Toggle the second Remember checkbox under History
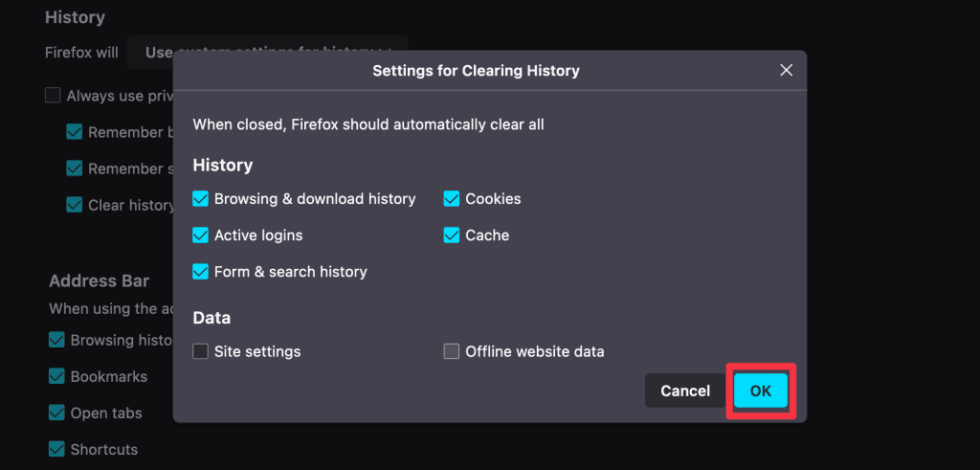Viewport: 980px width, 470px height. [x=75, y=168]
